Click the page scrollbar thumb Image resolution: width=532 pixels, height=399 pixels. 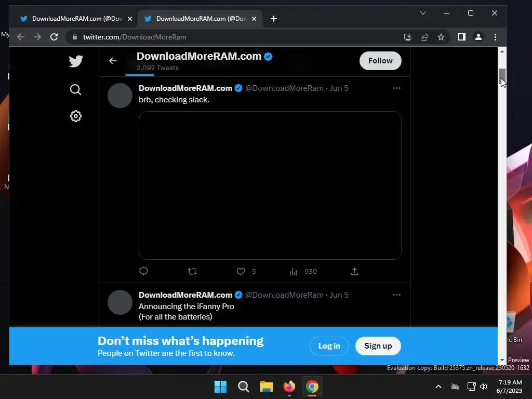tap(502, 77)
